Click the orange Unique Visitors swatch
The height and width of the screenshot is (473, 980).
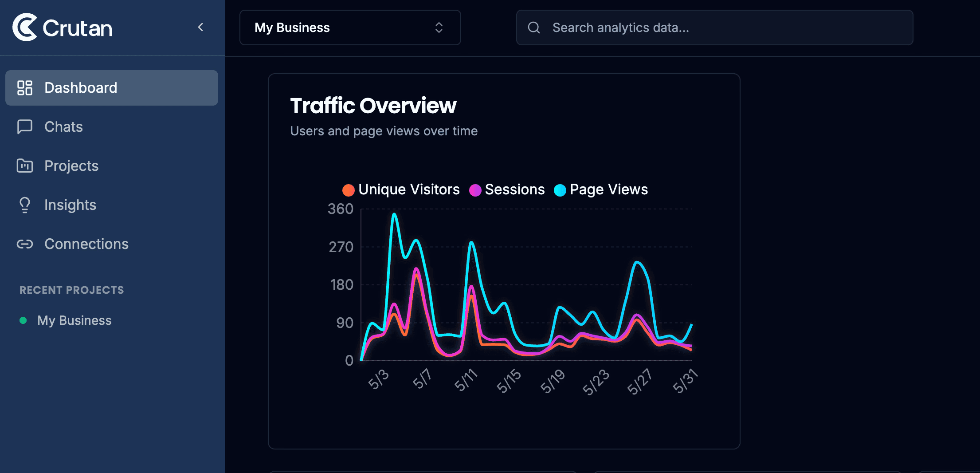point(349,190)
